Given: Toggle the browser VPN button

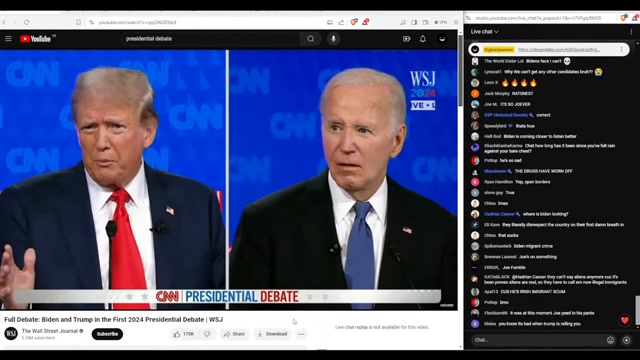Looking at the screenshot, I should pos(440,22).
